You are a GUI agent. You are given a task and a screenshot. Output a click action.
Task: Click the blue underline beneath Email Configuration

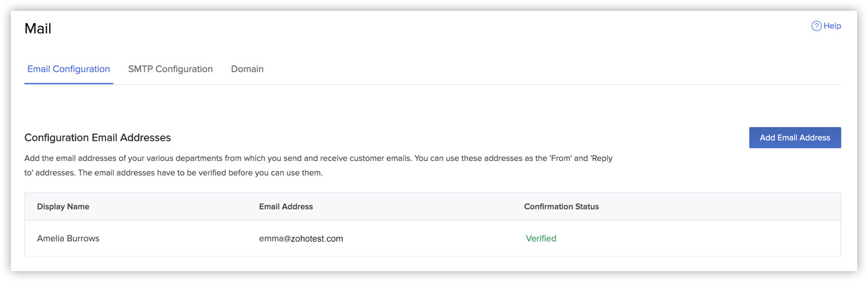point(68,84)
